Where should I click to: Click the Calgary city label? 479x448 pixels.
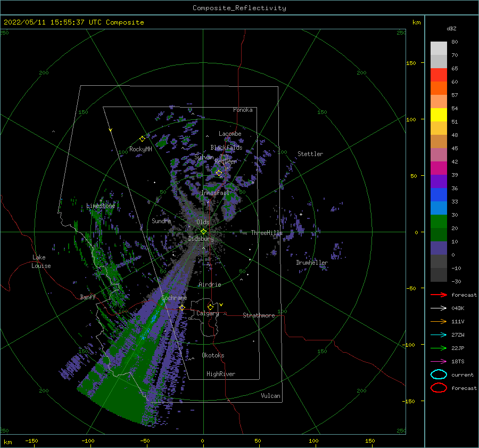click(x=208, y=313)
